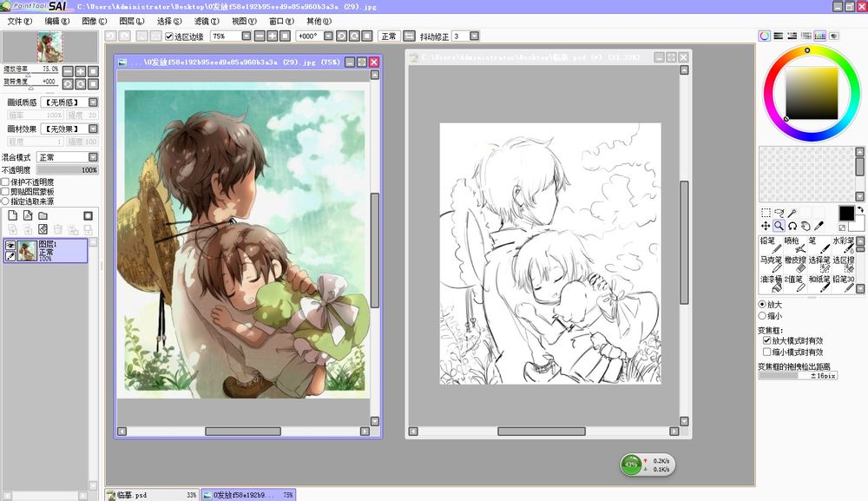Select the 选择笔 selection pen
The image size is (868, 501).
click(x=819, y=263)
